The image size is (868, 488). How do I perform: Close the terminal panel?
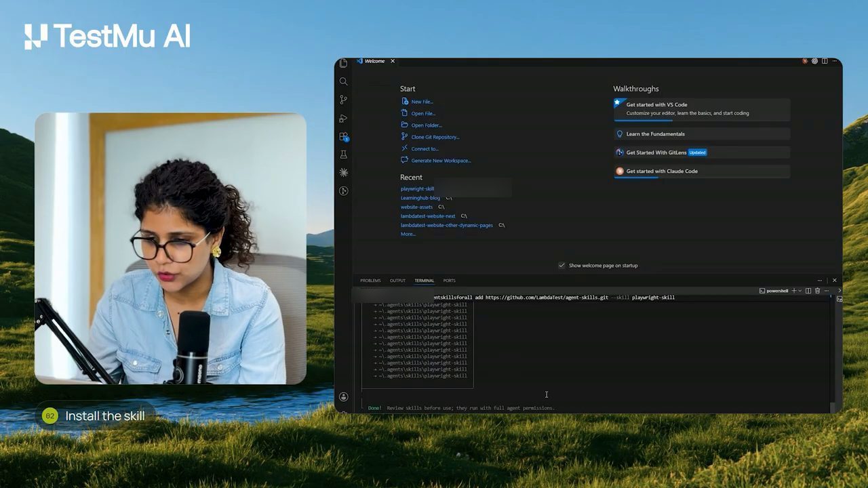click(x=834, y=281)
